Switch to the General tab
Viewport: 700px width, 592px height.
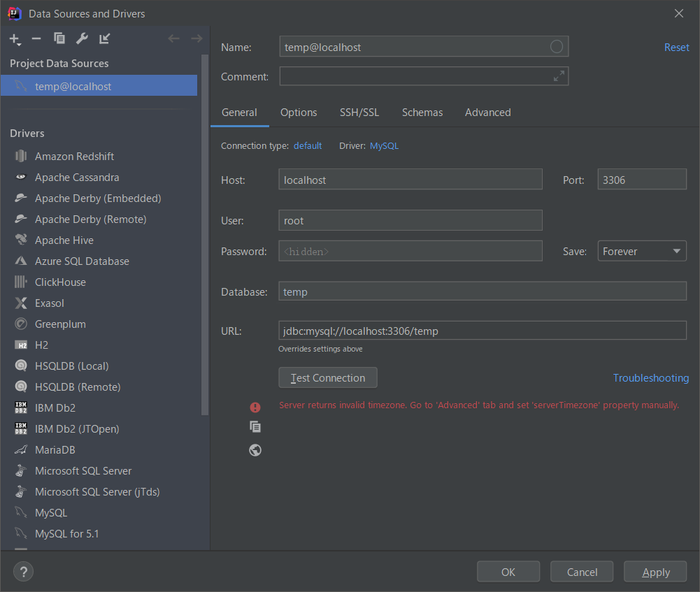(x=239, y=113)
